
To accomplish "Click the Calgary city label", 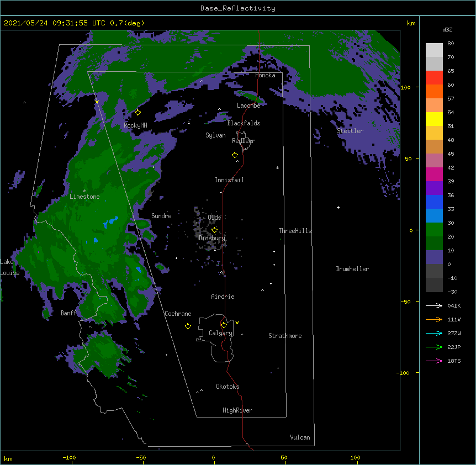I will 221,333.
